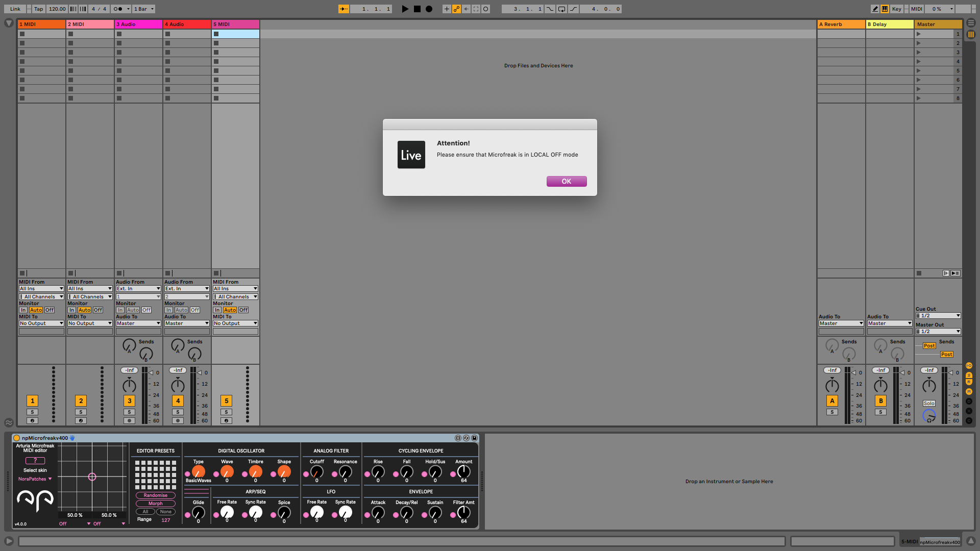Click the Stop transport button
The image size is (980, 551).
[417, 9]
